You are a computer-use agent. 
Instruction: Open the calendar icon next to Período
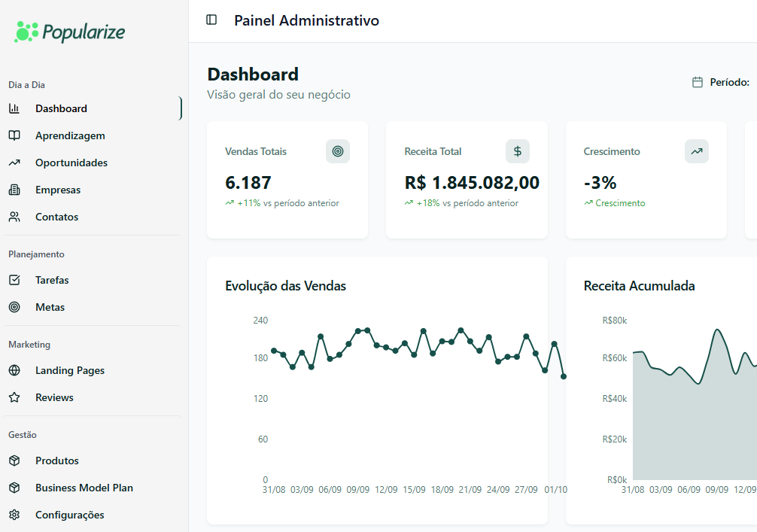(698, 81)
